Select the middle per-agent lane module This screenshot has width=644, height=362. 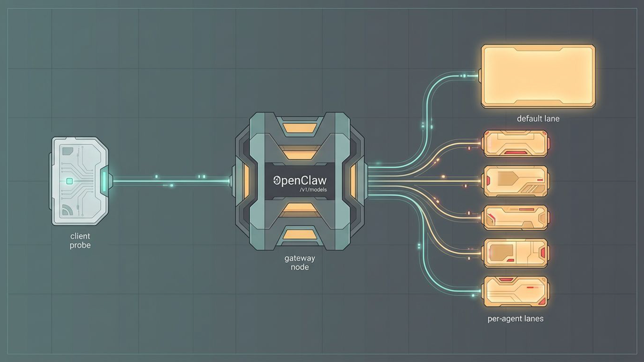tap(515, 216)
